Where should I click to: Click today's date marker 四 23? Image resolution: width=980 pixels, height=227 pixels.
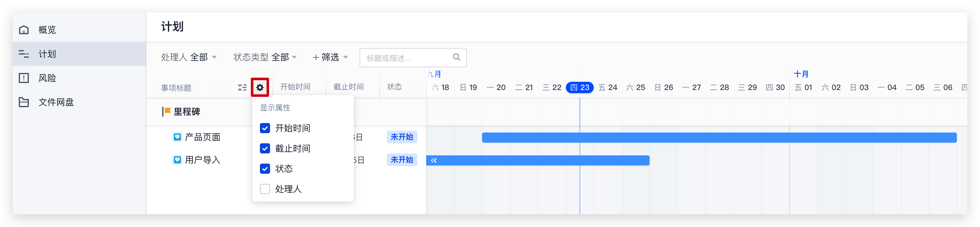tap(579, 88)
